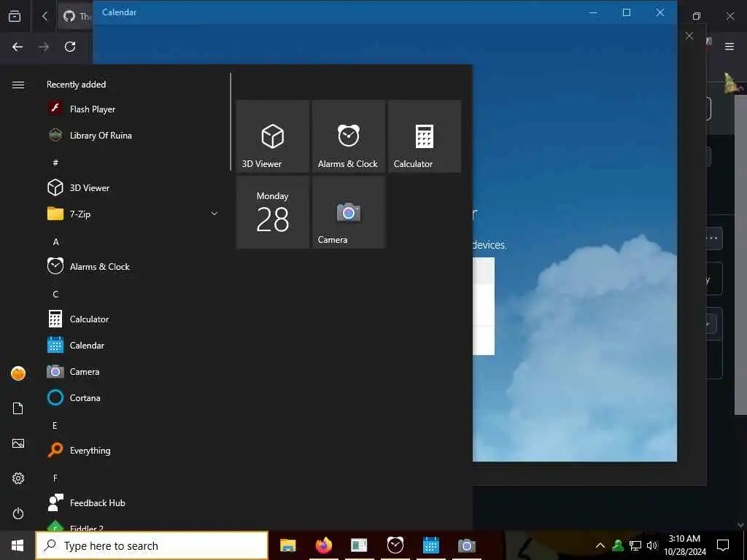747x560 pixels.
Task: Show hidden system tray icons
Action: tap(600, 545)
